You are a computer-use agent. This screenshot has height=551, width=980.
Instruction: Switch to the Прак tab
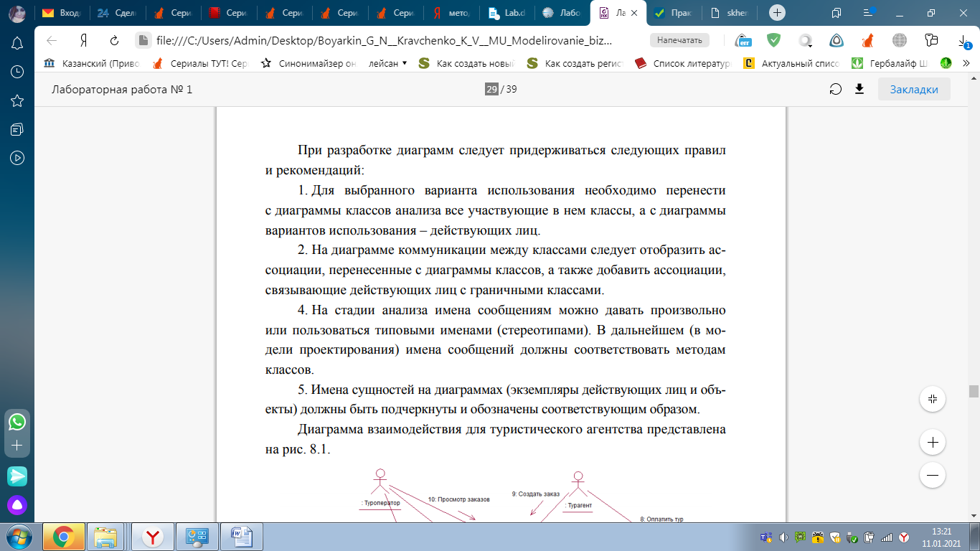pos(673,13)
